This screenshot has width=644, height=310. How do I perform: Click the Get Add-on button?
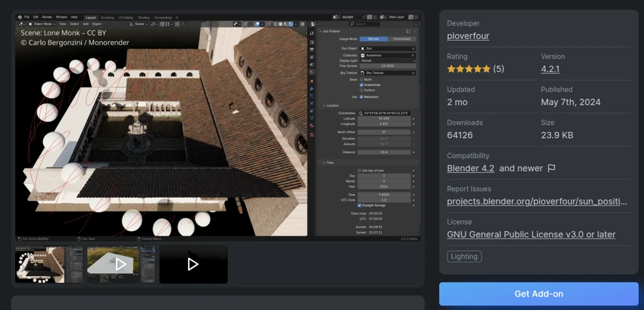click(539, 293)
